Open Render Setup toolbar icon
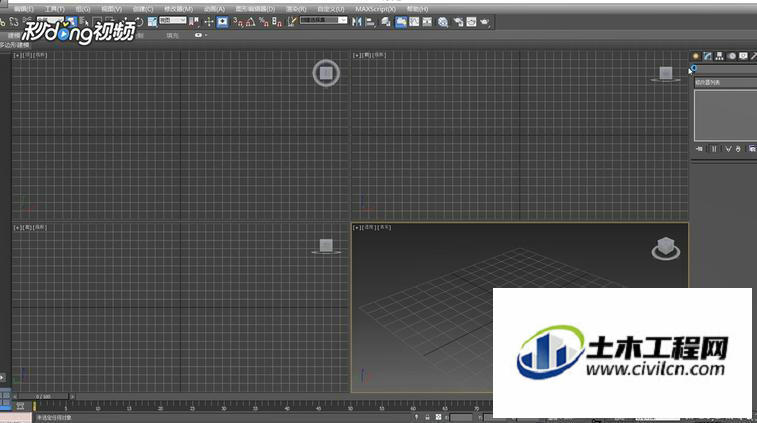The width and height of the screenshot is (757, 423). [x=458, y=22]
